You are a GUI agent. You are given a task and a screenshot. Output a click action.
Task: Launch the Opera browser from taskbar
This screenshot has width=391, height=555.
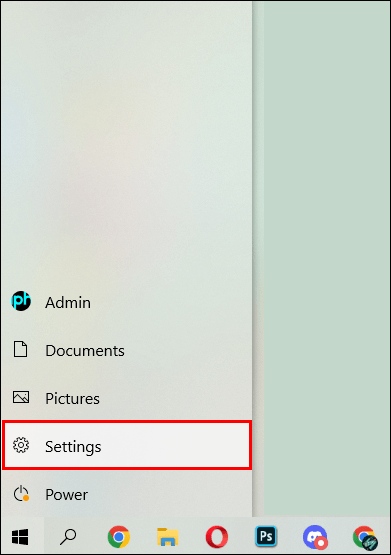coord(217,537)
